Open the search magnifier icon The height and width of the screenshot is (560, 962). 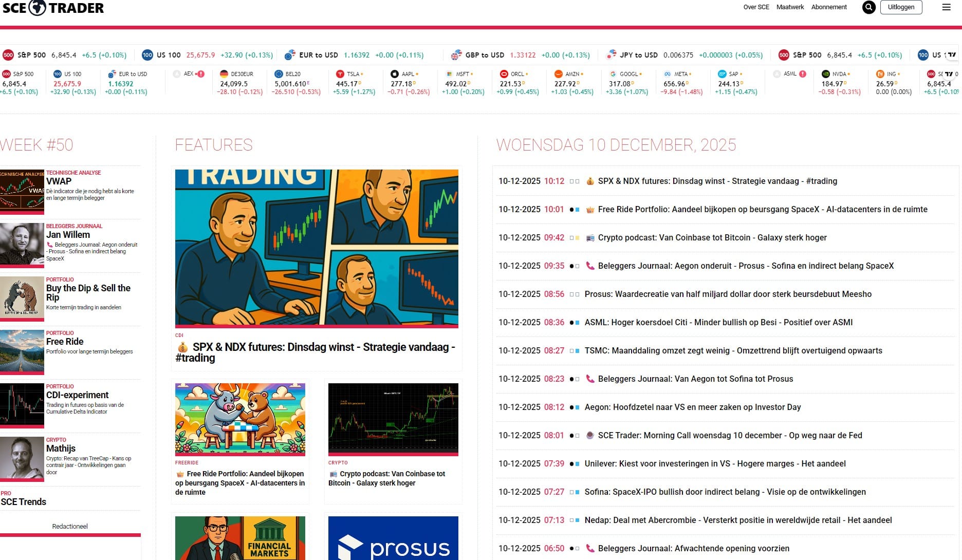coord(868,7)
